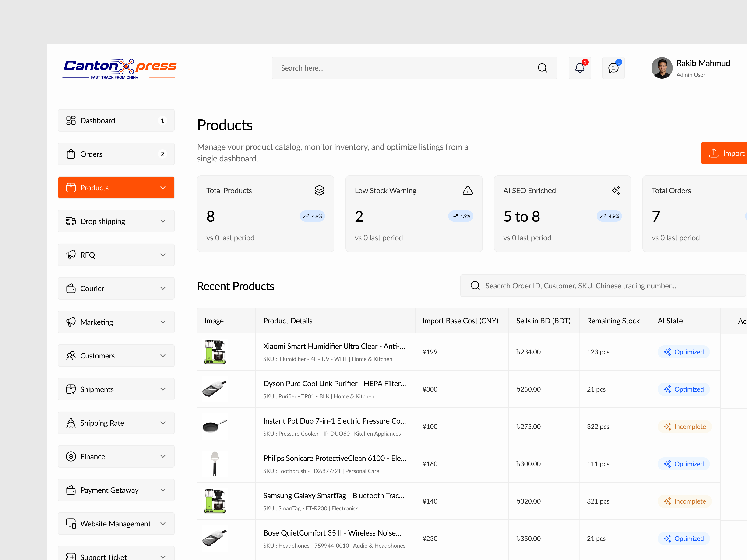The width and height of the screenshot is (747, 560).
Task: Open the notifications bell icon
Action: (579, 68)
